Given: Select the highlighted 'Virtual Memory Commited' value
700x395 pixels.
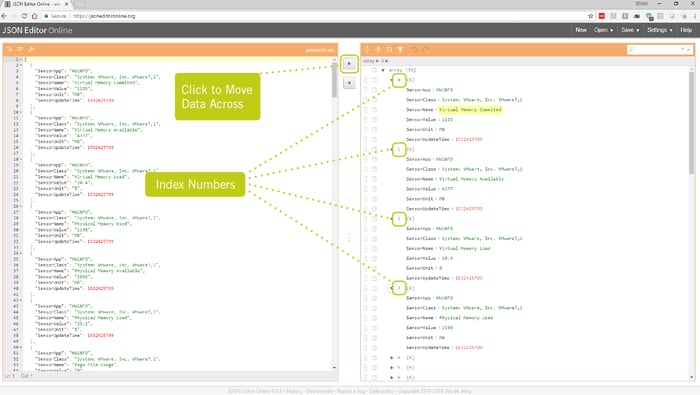Looking at the screenshot, I should (470, 110).
